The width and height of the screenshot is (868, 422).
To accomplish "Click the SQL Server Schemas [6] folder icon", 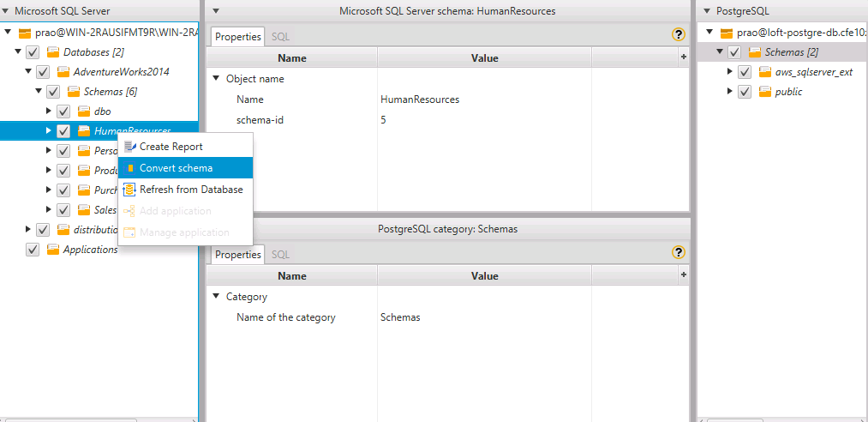I will coord(74,92).
